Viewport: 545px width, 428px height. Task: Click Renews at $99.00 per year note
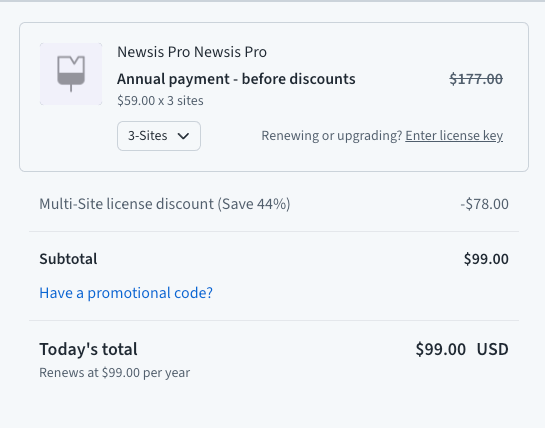115,373
